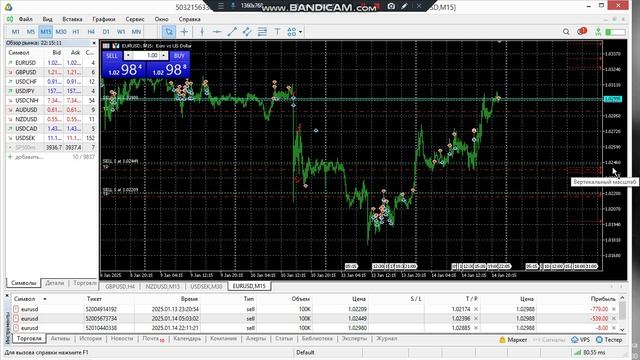Select the trendline drawing tool
This screenshot has height=360, width=640.
point(232,31)
